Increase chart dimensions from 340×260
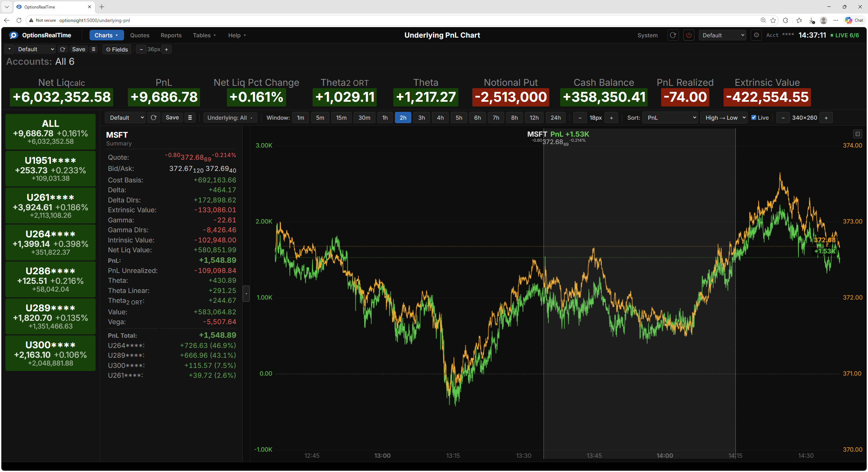The image size is (868, 472). coord(826,118)
